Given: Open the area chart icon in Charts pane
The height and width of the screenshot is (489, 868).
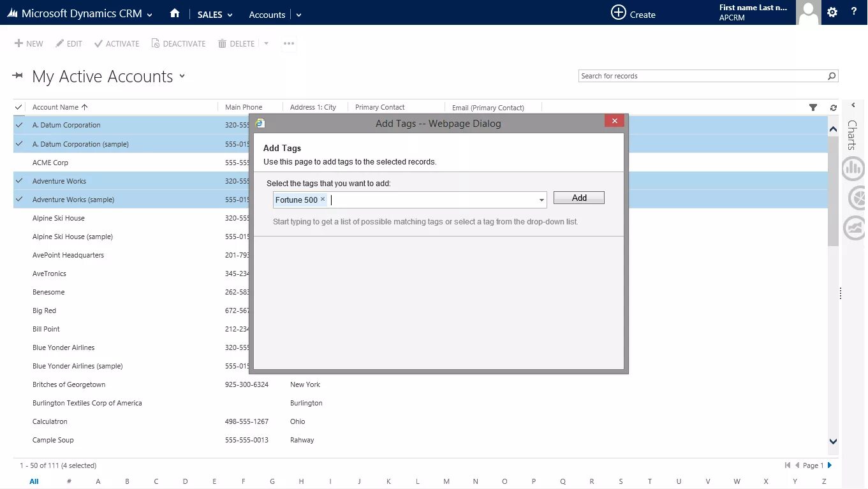Looking at the screenshot, I should (855, 228).
